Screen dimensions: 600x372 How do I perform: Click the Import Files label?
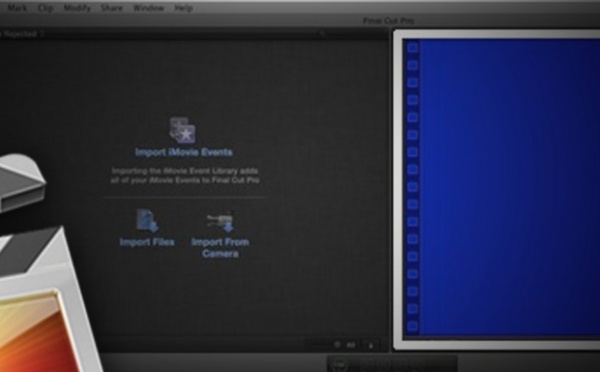click(147, 242)
